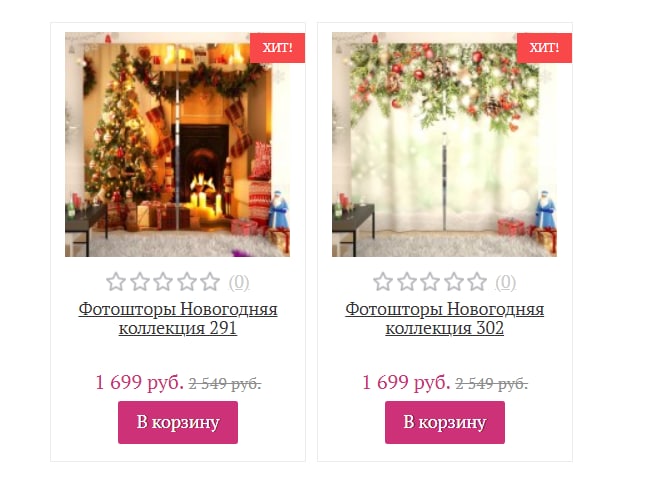View the pine garland curtain product image

tap(444, 144)
